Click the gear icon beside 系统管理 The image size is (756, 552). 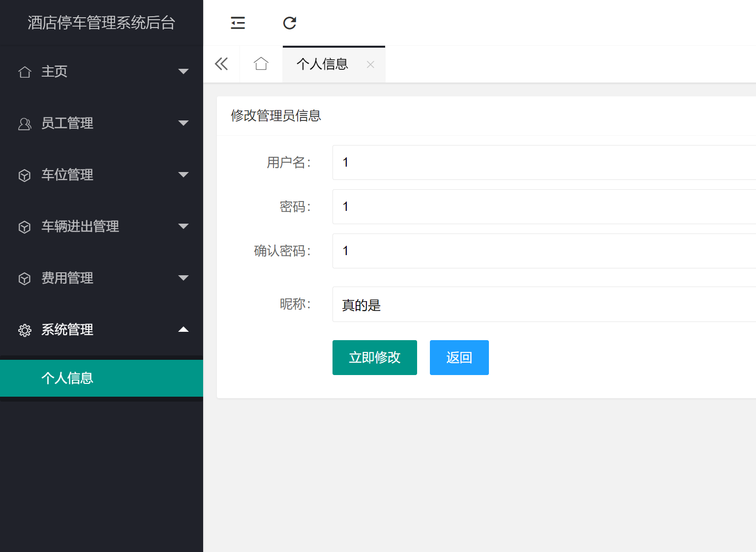click(25, 330)
